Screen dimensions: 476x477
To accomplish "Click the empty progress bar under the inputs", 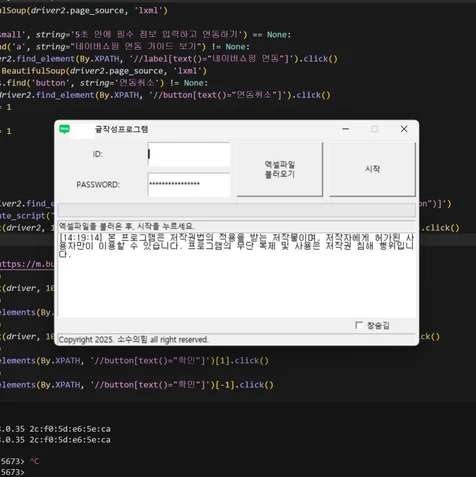I will [x=236, y=211].
